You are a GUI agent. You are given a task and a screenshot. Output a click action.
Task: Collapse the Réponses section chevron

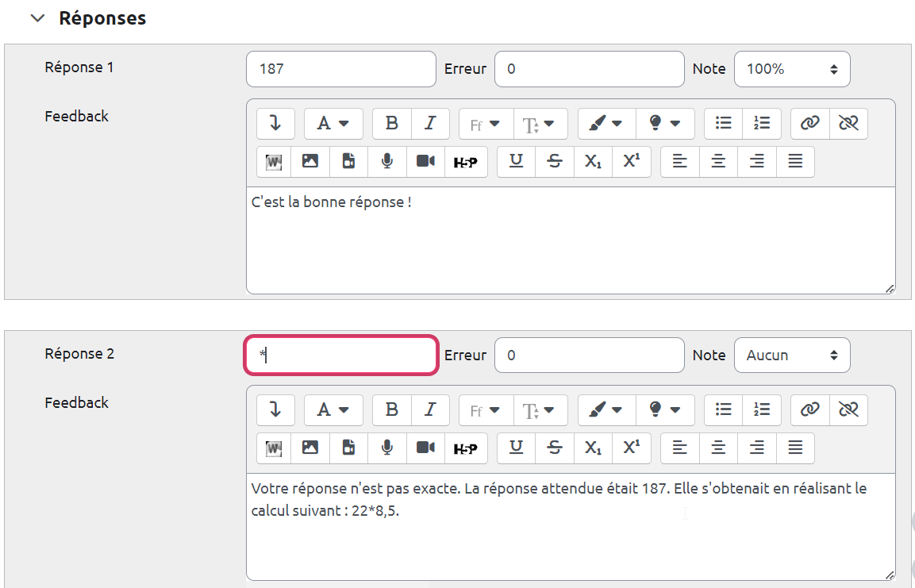tap(37, 18)
